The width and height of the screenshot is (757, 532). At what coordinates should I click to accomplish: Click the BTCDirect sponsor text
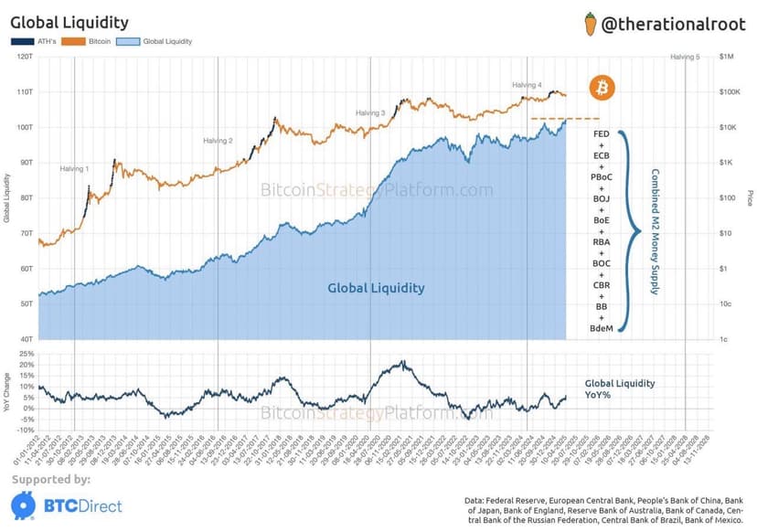coord(83,505)
